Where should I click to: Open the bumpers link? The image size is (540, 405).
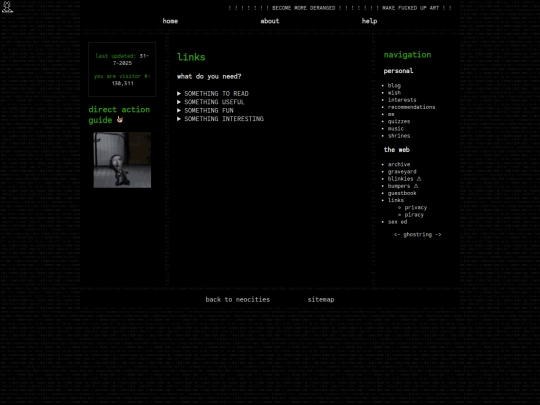coord(399,186)
